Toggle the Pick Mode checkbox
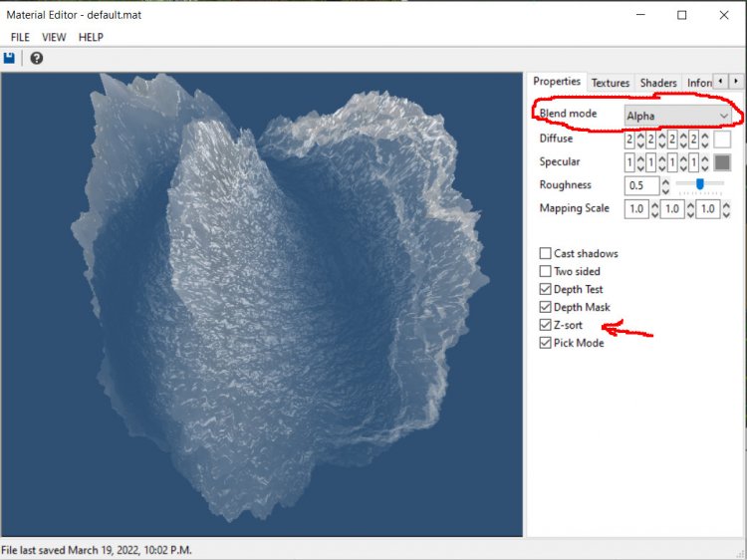 545,344
